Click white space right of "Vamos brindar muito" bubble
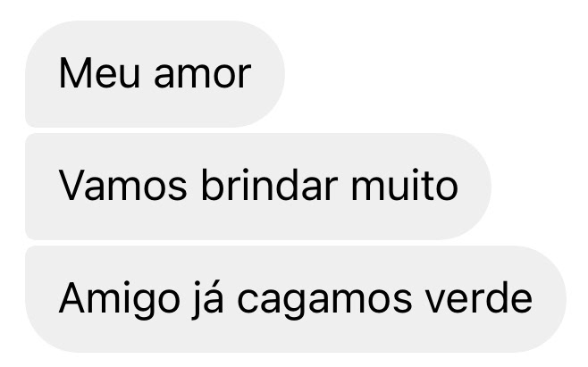The width and height of the screenshot is (588, 367). pos(538,187)
